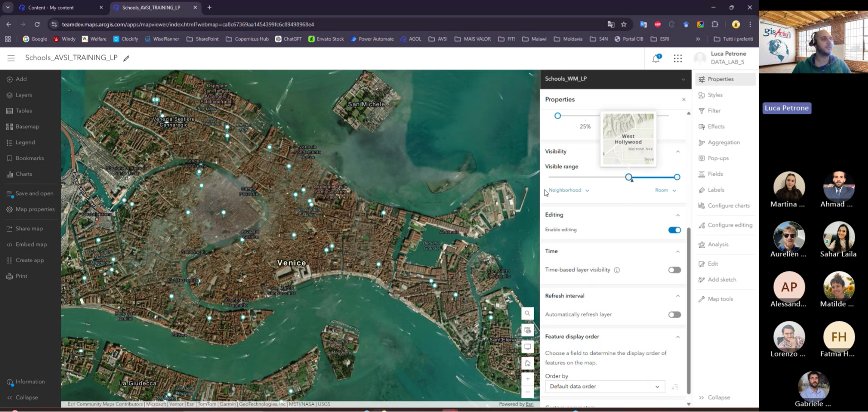868x412 pixels.
Task: Turn on Automatically refresh layer
Action: point(674,314)
